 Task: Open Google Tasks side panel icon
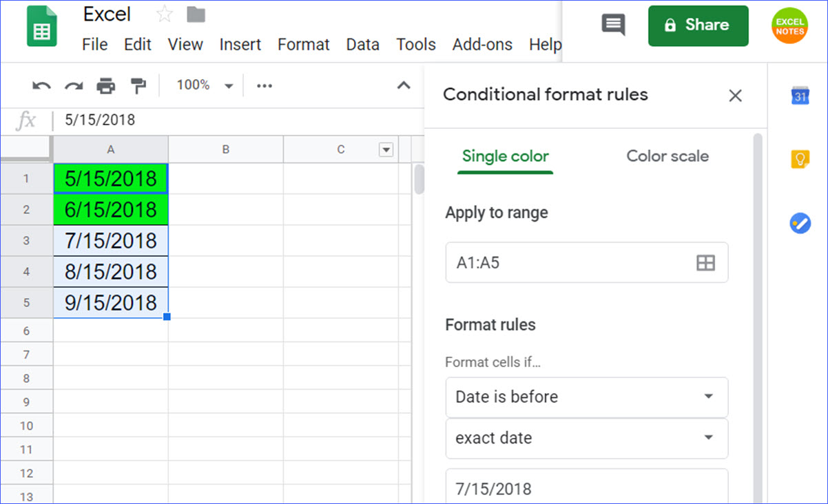tap(800, 223)
